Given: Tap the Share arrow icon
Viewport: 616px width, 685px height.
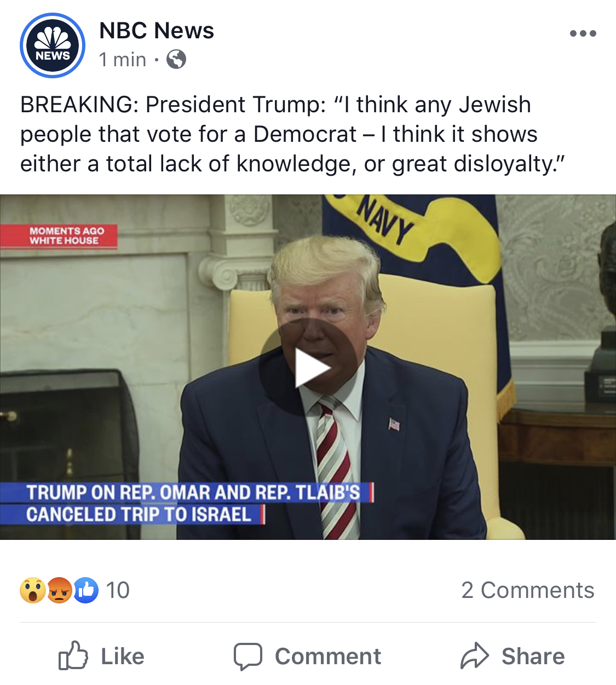Looking at the screenshot, I should [x=474, y=655].
